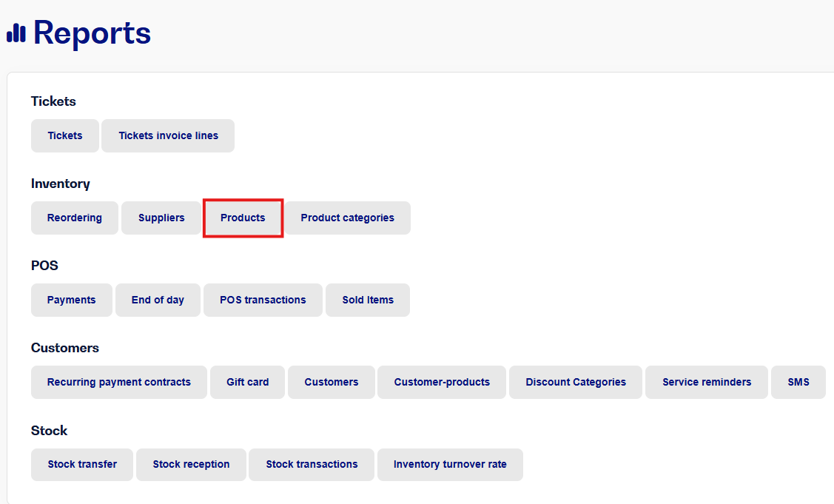Open the Gift card report
Viewport: 834px width, 504px height.
click(x=247, y=382)
